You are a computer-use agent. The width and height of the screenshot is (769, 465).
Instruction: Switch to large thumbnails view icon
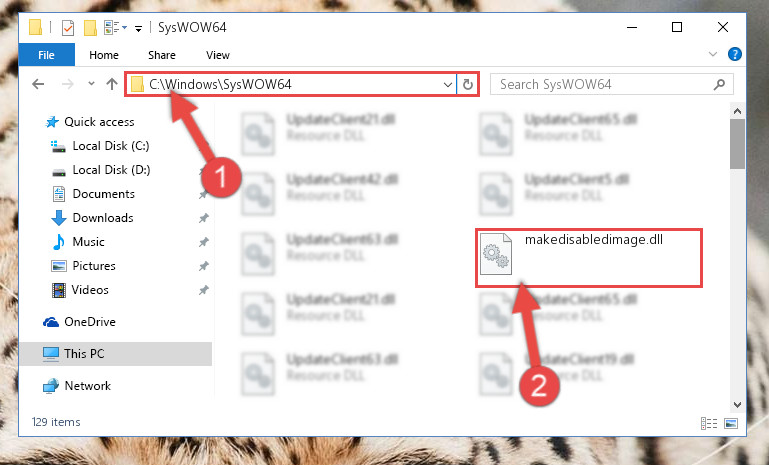pyautogui.click(x=731, y=423)
